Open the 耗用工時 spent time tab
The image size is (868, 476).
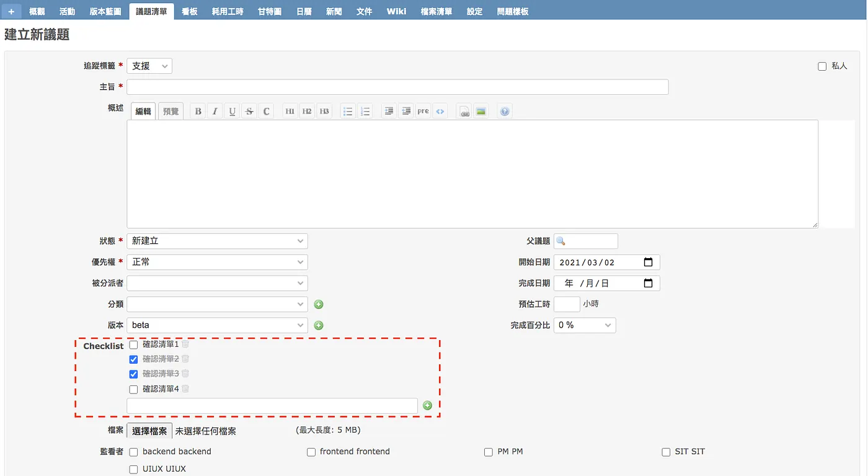pyautogui.click(x=228, y=11)
